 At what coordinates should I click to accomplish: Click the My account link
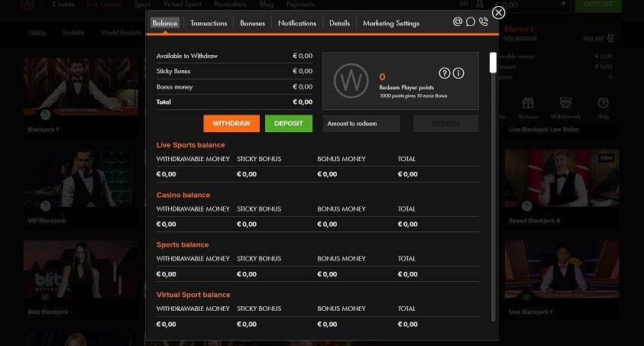[x=520, y=38]
